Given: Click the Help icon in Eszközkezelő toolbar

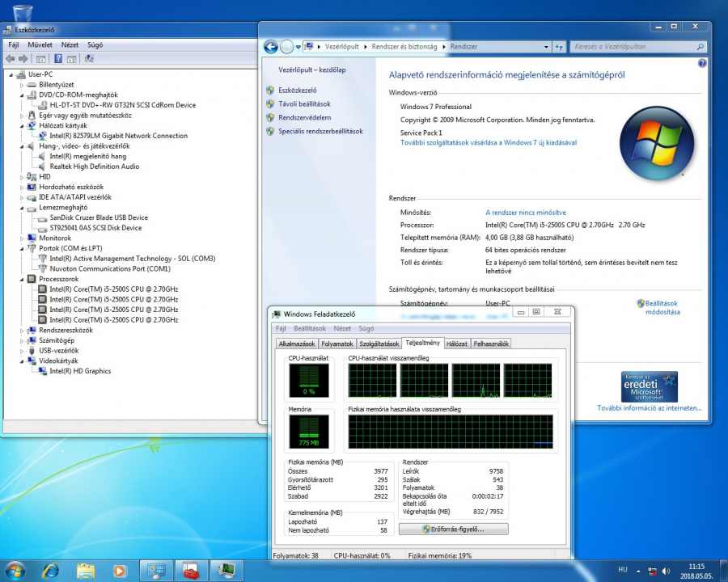Looking at the screenshot, I should (58, 59).
